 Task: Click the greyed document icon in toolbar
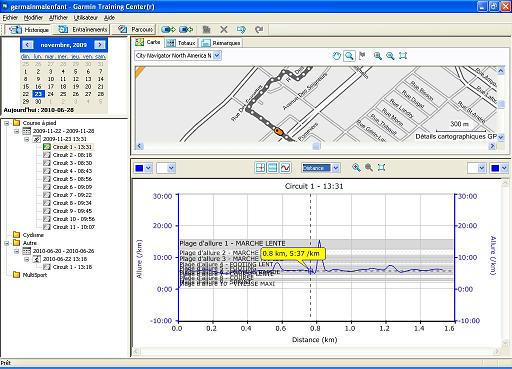pyautogui.click(x=207, y=30)
